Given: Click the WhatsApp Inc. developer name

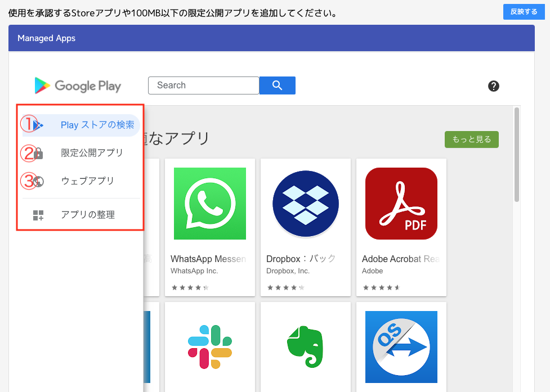Looking at the screenshot, I should coord(194,271).
